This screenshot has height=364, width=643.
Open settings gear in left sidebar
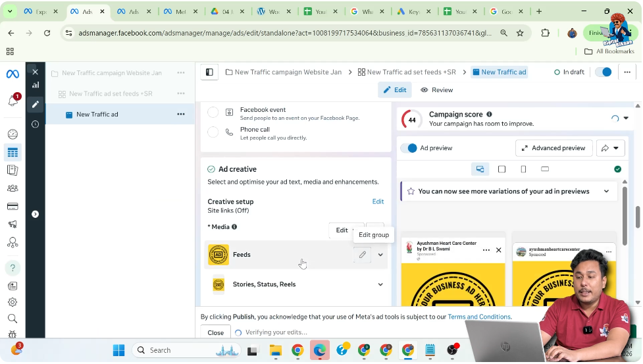[13, 302]
